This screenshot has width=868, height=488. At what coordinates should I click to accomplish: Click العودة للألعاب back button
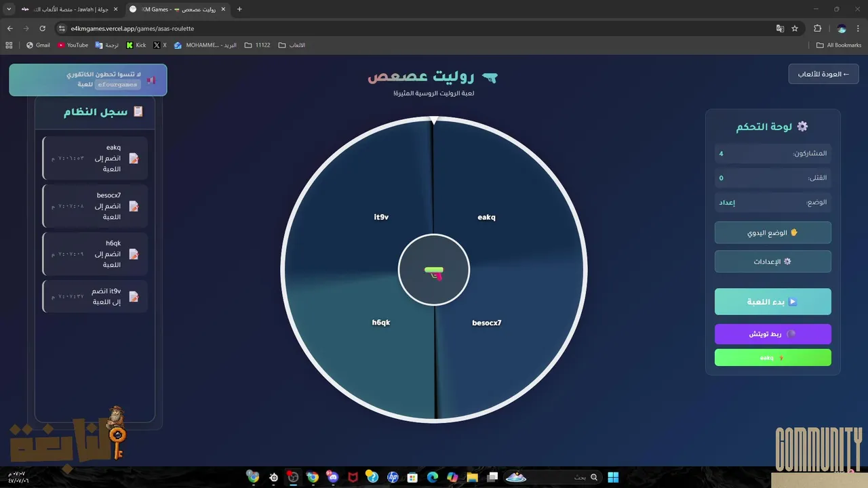click(x=823, y=74)
